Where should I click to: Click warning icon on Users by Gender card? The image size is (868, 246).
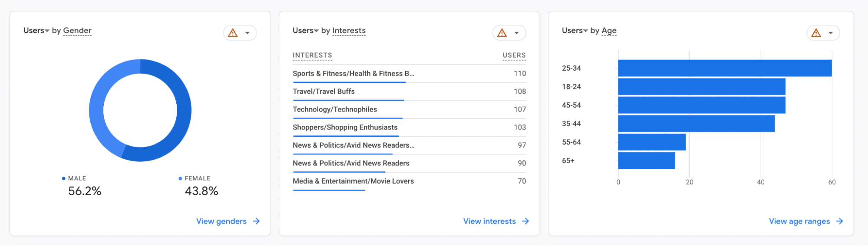233,33
